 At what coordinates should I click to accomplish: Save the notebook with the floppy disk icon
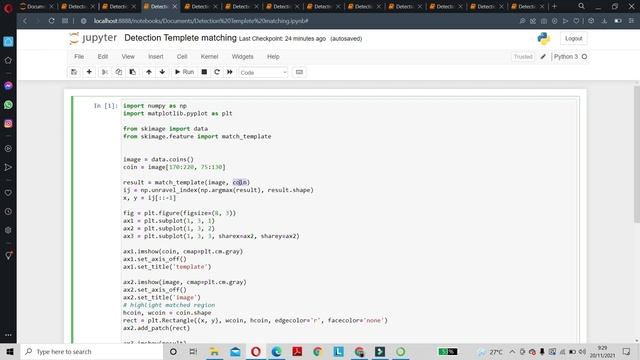(x=74, y=72)
